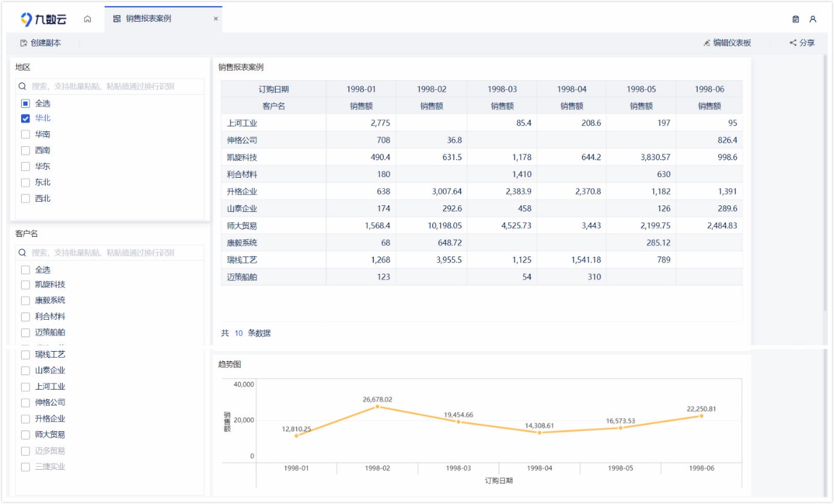Select the 伸格公司 row name in table
834x504 pixels.
(x=242, y=140)
